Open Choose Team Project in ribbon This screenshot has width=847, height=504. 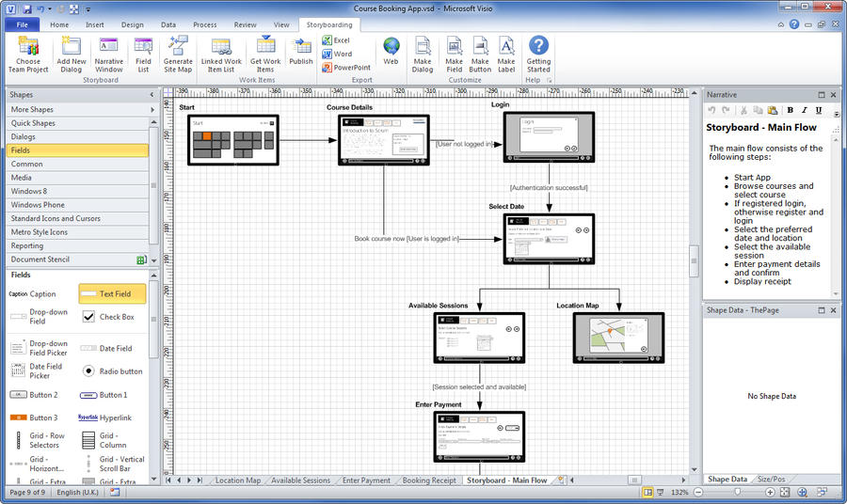coord(28,54)
